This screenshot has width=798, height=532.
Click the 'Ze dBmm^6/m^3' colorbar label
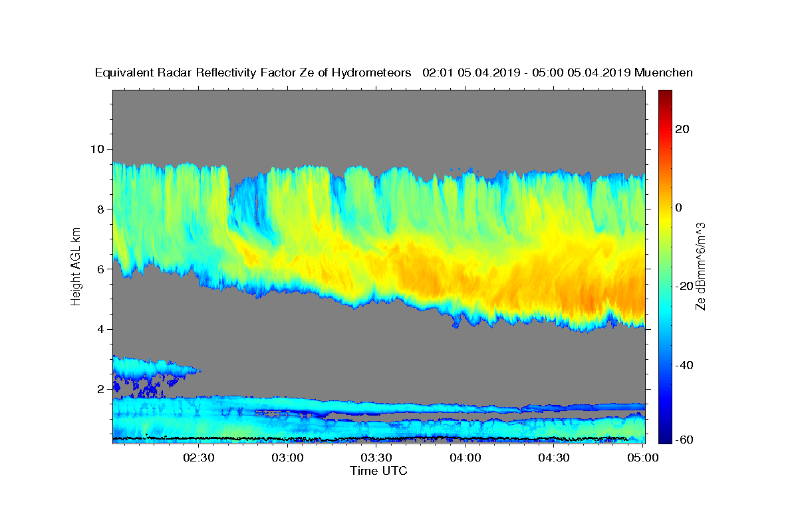click(700, 266)
